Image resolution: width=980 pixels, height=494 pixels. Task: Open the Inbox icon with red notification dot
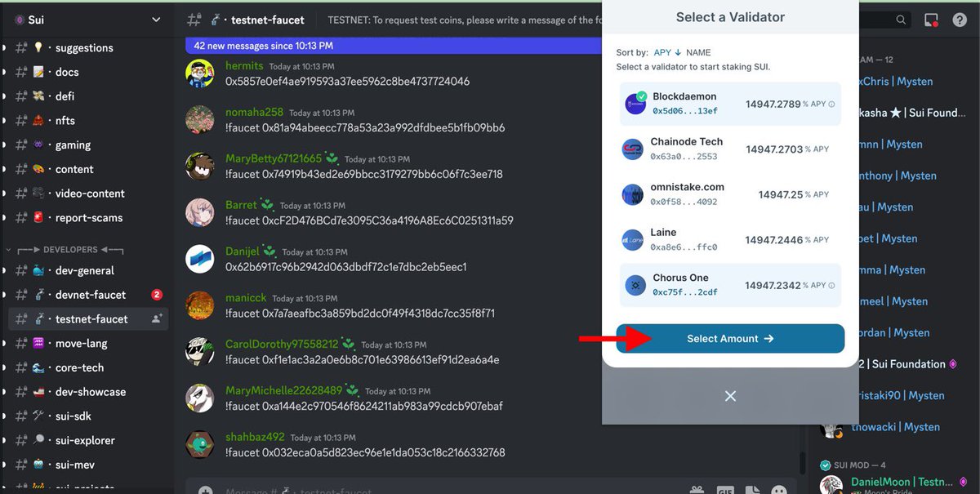pyautogui.click(x=931, y=20)
